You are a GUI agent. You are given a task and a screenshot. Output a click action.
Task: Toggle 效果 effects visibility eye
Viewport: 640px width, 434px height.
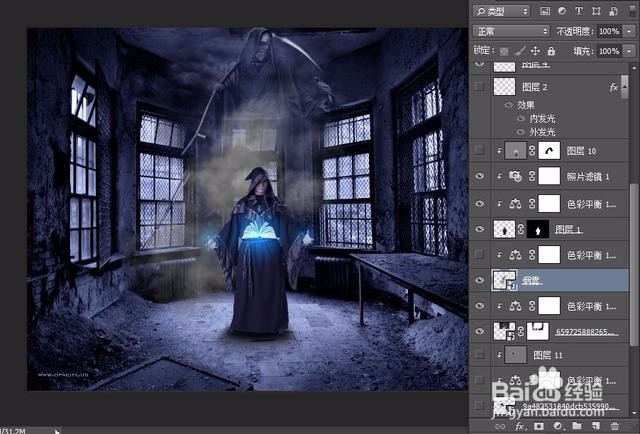point(509,105)
